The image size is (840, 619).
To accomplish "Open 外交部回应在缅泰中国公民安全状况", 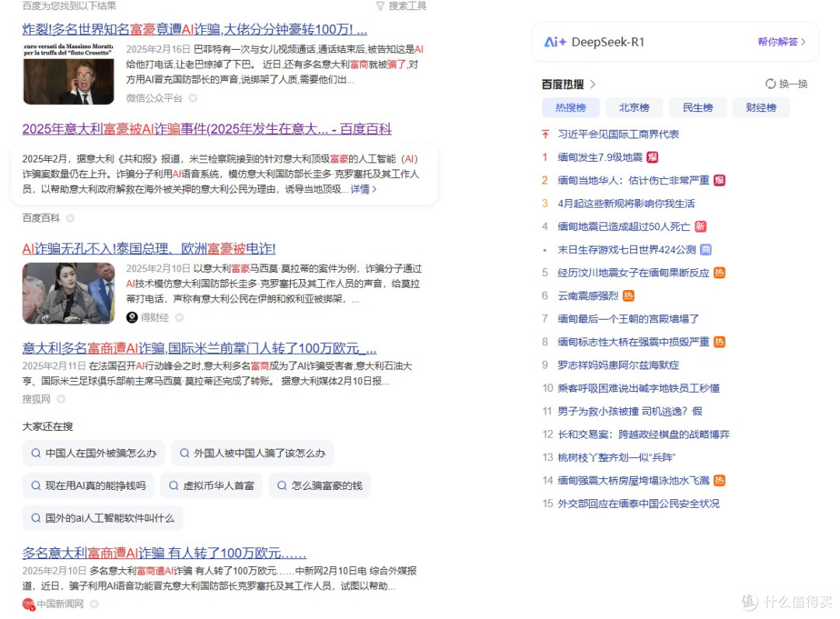I will pos(639,503).
